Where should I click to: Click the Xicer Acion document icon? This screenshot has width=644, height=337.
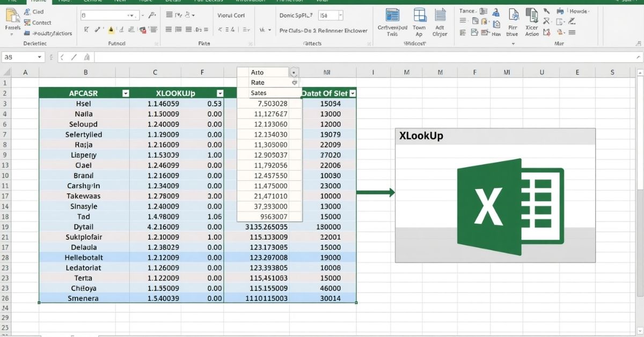(531, 15)
